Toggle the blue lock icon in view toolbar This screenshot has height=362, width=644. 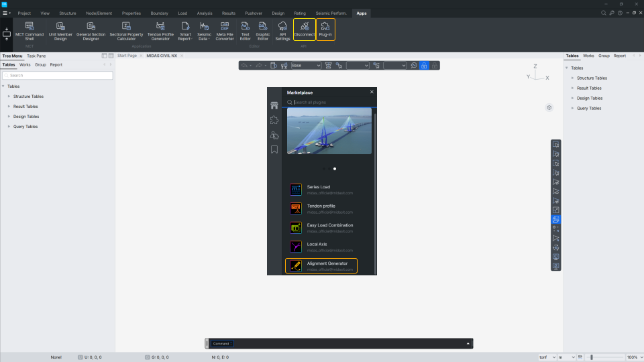[424, 66]
